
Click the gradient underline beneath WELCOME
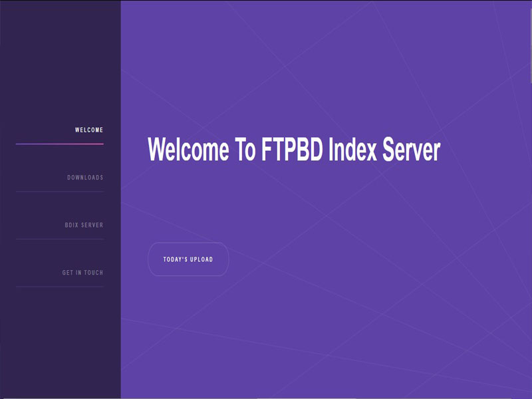pyautogui.click(x=60, y=144)
